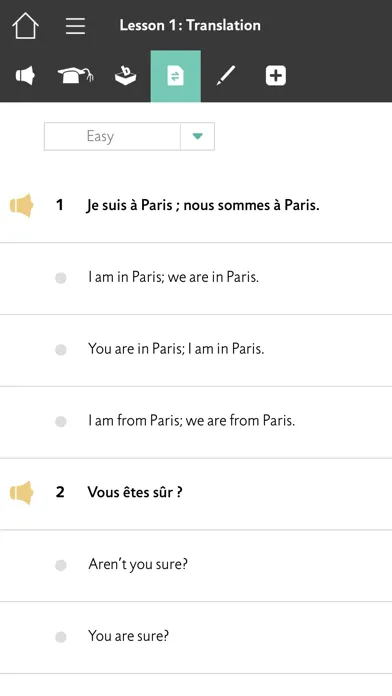Click the "Lesson 1: Translation" title
This screenshot has width=392, height=696.
pos(190,25)
